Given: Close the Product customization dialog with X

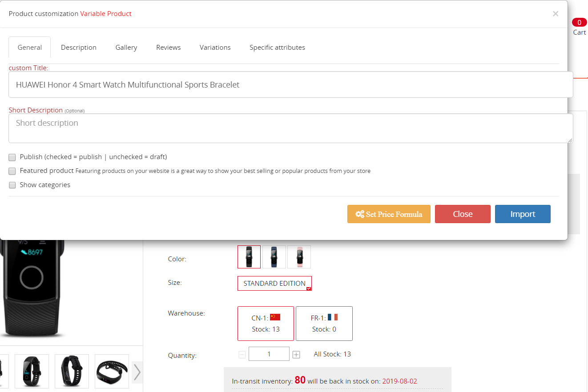Looking at the screenshot, I should [x=556, y=14].
